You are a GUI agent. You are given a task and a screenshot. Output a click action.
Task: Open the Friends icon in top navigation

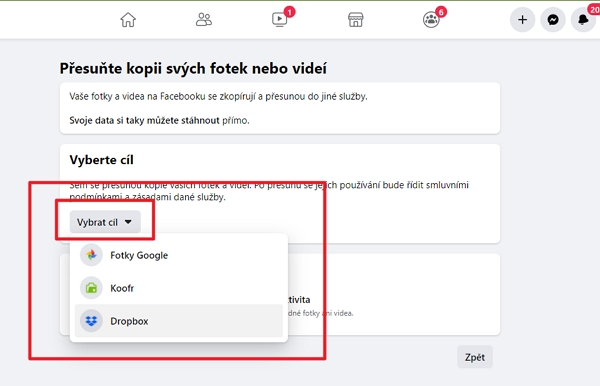(204, 20)
